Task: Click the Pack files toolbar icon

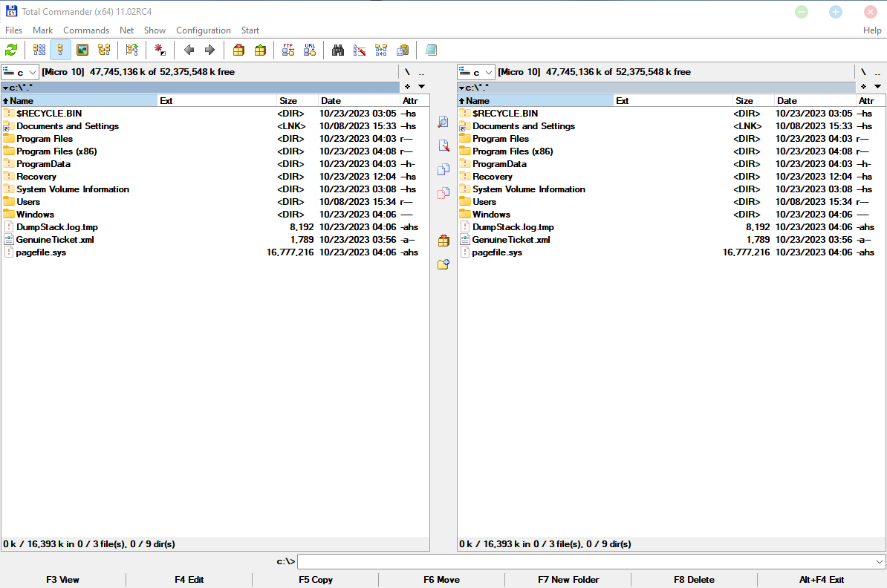Action: coord(238,50)
